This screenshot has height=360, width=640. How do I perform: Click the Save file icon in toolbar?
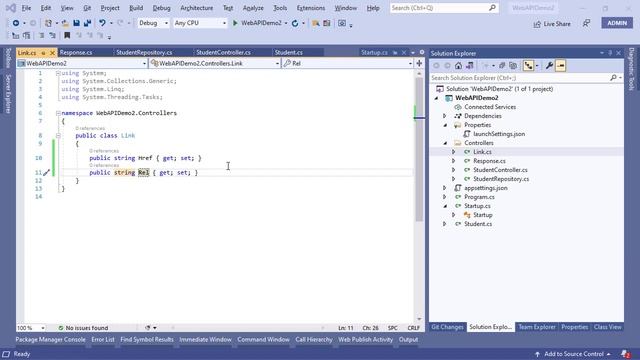click(x=76, y=23)
